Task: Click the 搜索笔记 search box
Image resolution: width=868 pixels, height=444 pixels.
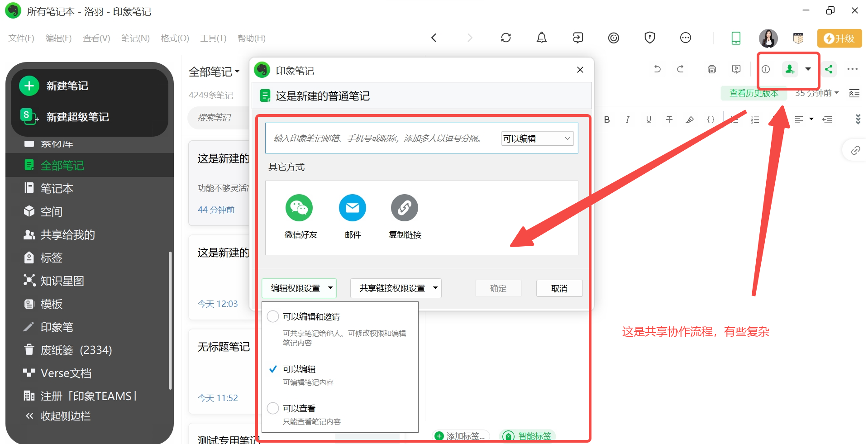Action: (x=218, y=118)
